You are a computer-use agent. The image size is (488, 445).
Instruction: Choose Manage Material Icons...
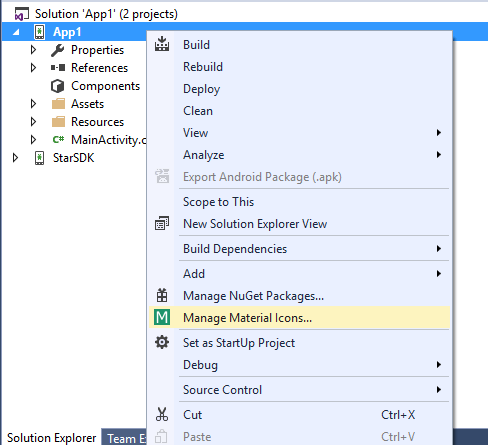pyautogui.click(x=299, y=318)
